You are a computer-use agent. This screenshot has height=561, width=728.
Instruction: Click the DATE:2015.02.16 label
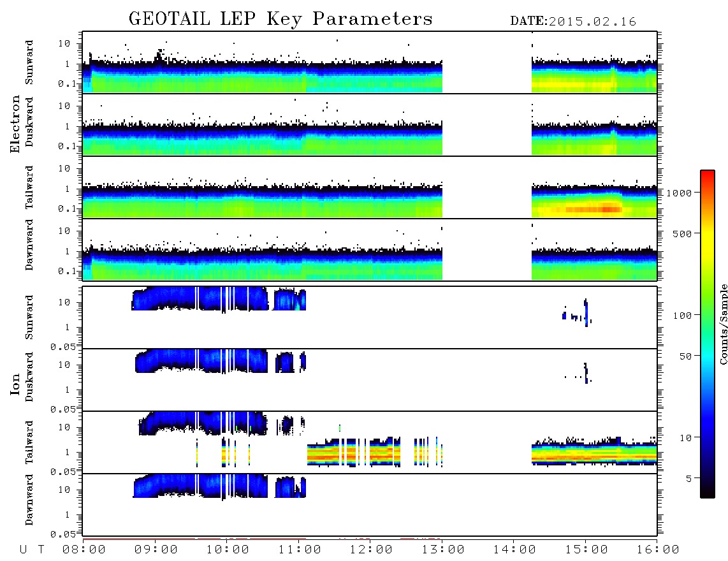[573, 22]
